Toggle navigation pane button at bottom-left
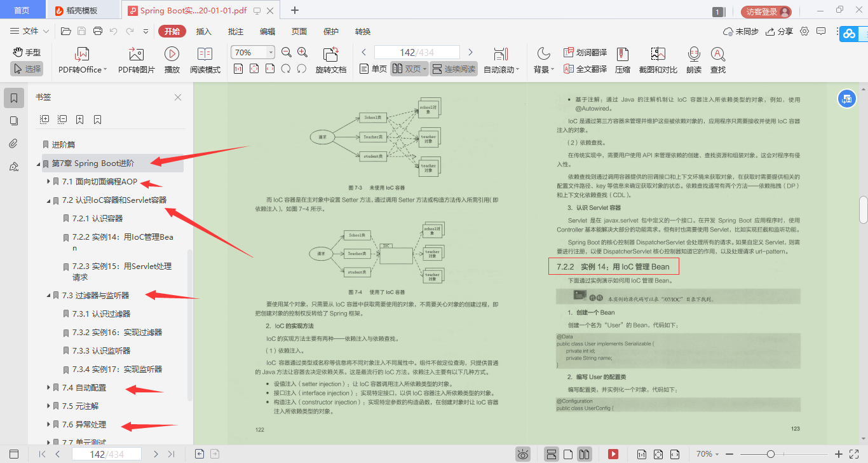 pos(14,454)
